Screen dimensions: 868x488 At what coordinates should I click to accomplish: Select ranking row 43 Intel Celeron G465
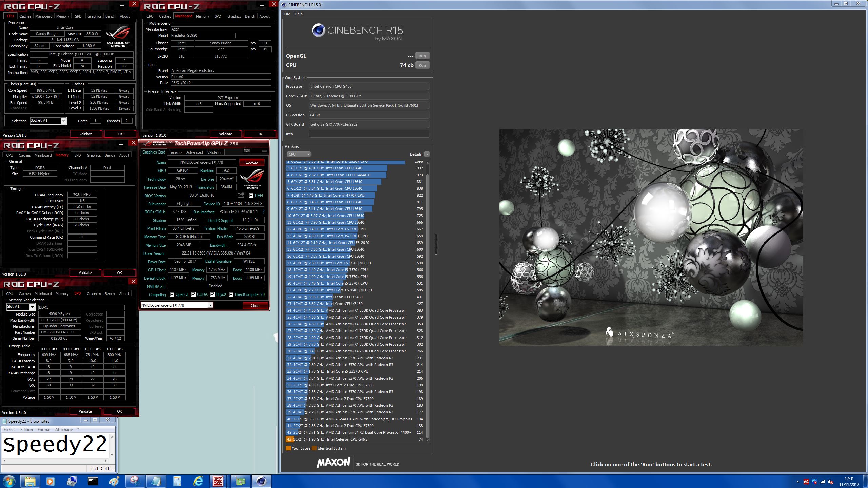[x=355, y=439]
